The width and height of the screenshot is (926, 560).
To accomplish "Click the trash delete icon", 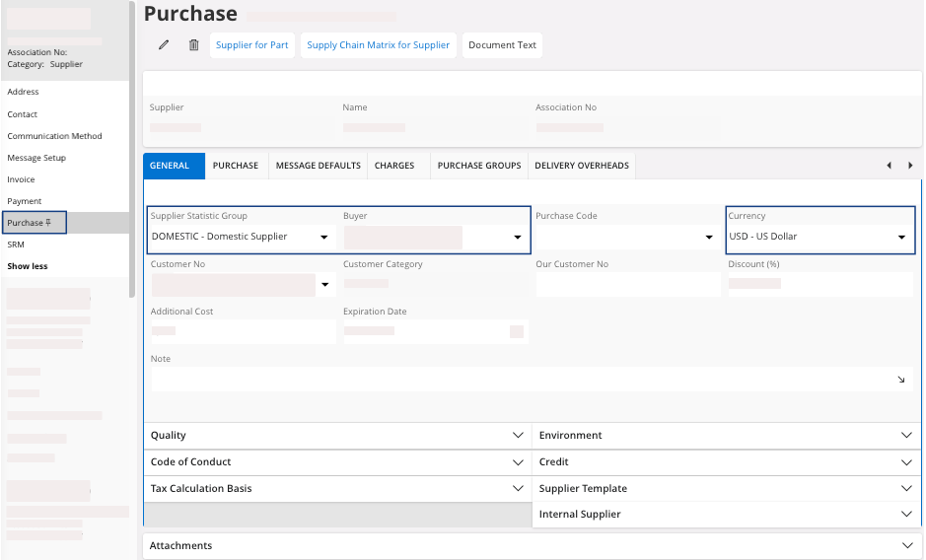I will pos(193,45).
